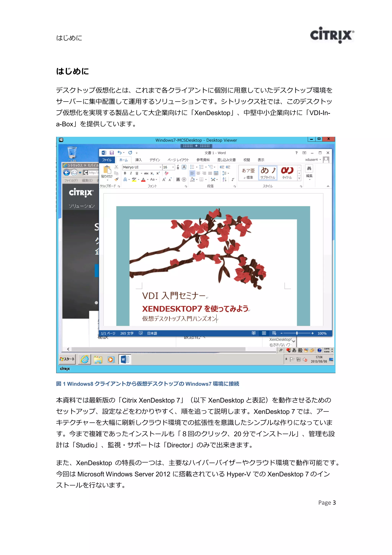Click the zoom in plus button
Image resolution: width=392 pixels, height=555 pixels.
pos(312,333)
